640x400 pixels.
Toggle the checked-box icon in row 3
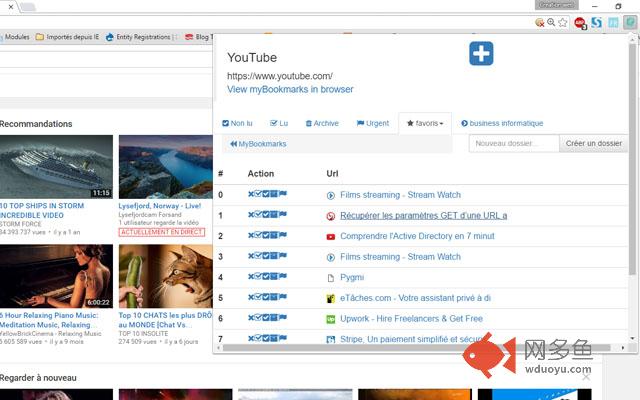(x=266, y=257)
